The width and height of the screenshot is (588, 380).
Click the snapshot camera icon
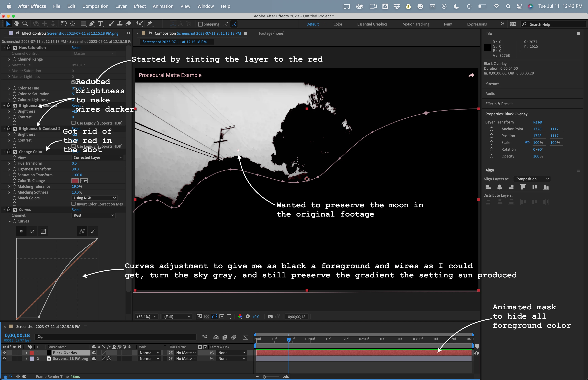click(x=270, y=317)
